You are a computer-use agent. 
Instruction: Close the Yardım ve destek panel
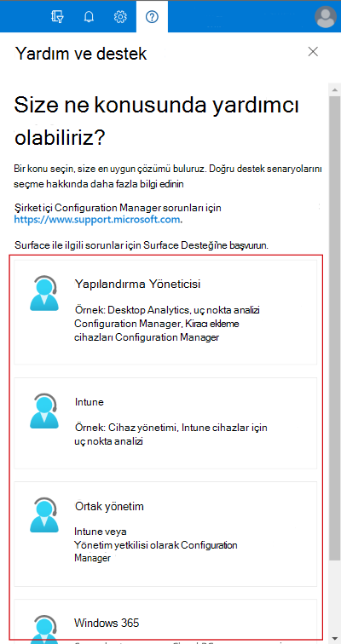[313, 52]
